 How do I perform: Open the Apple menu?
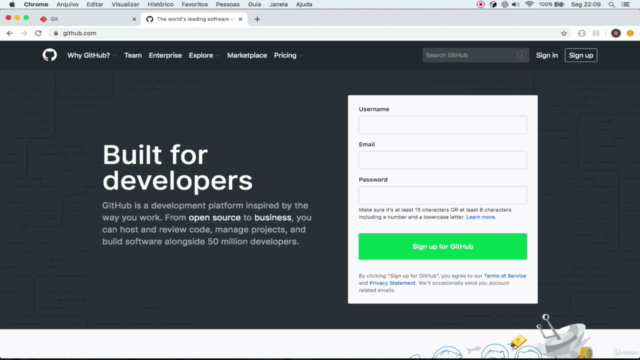click(x=12, y=4)
